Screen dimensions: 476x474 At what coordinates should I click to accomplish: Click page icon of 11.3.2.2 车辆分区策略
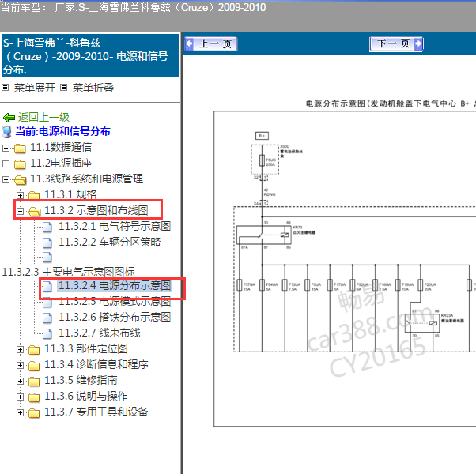pyautogui.click(x=47, y=243)
